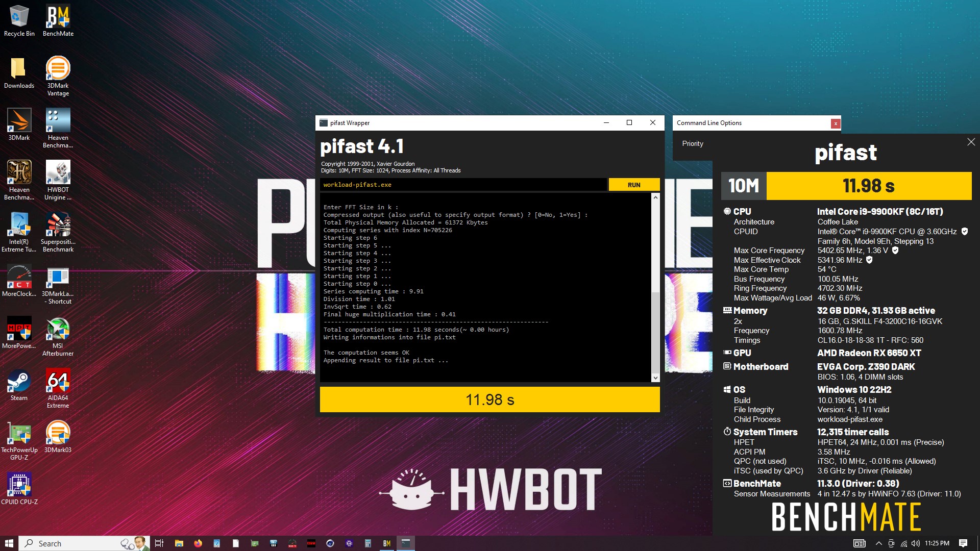The height and width of the screenshot is (551, 980).
Task: Open Intel Extreme Tuning Utility icon
Action: (x=19, y=233)
